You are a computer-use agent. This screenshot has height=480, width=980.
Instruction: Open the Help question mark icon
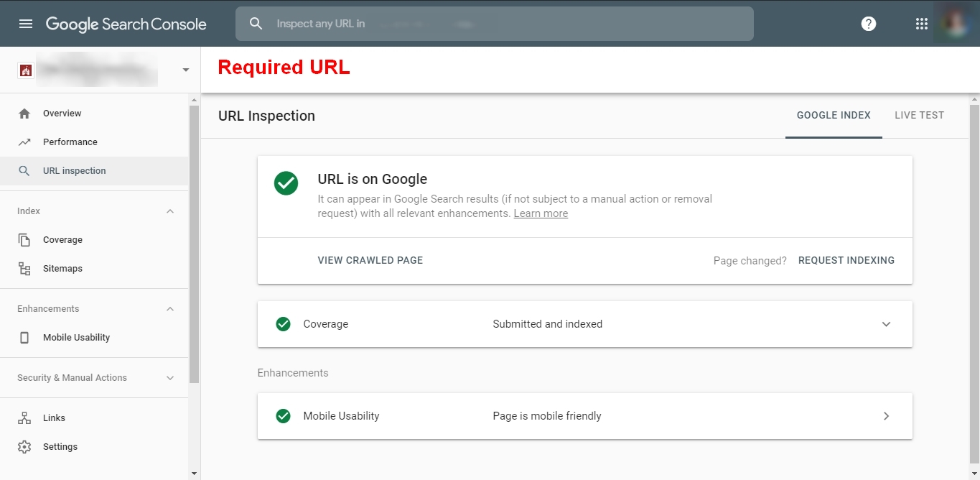(869, 24)
